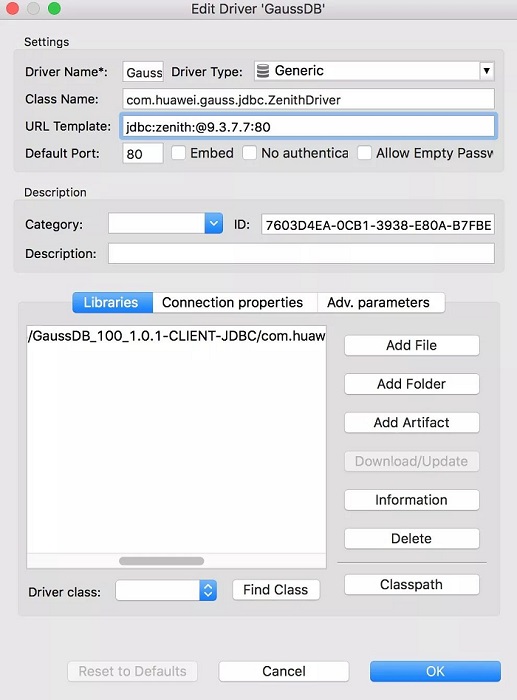
Task: Click the Add File button
Action: pos(412,345)
